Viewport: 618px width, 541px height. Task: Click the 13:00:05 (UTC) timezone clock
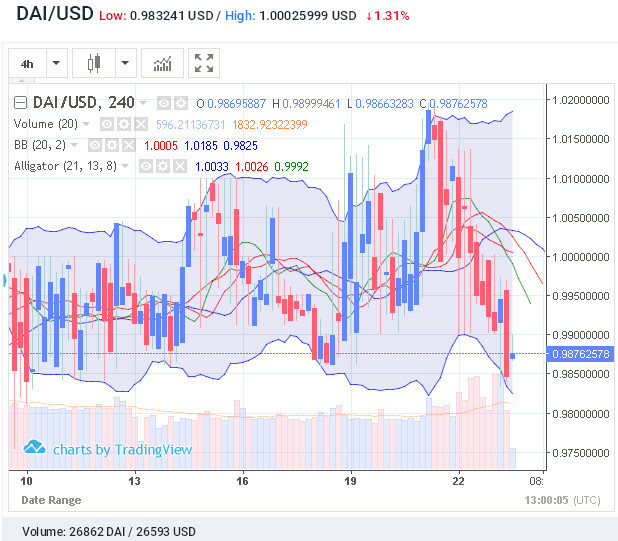[562, 500]
